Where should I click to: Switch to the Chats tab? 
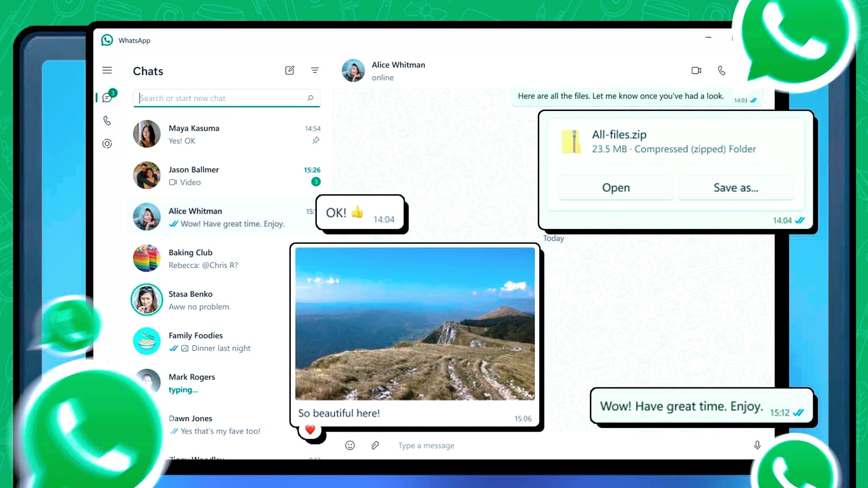(x=107, y=98)
